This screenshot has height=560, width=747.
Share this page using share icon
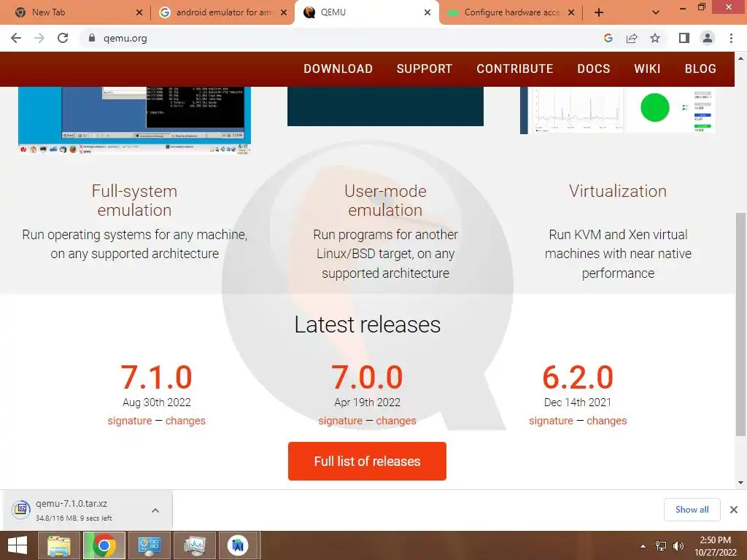pyautogui.click(x=632, y=38)
